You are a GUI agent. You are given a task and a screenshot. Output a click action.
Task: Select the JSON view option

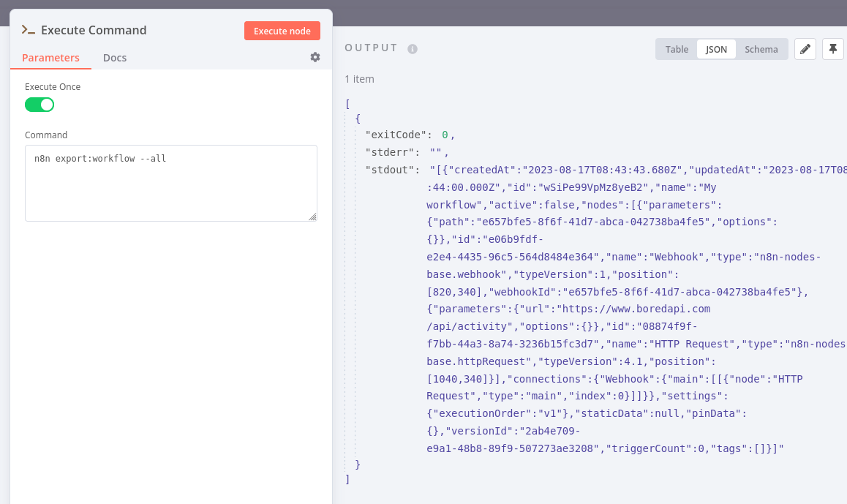717,49
